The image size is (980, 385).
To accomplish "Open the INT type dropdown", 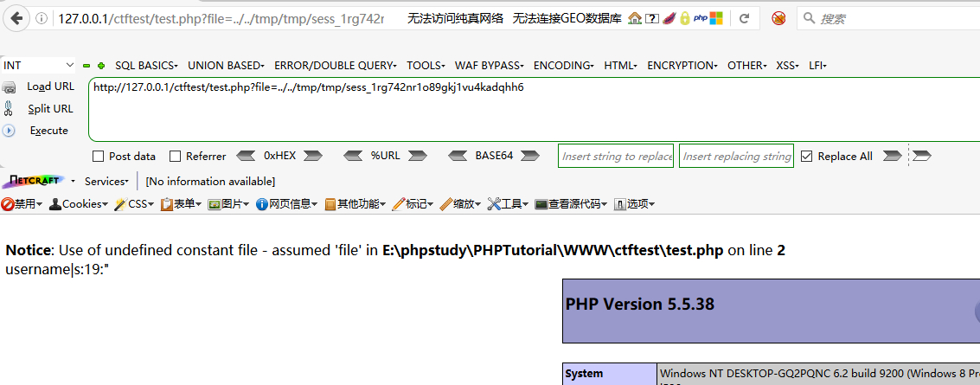I will pos(39,65).
